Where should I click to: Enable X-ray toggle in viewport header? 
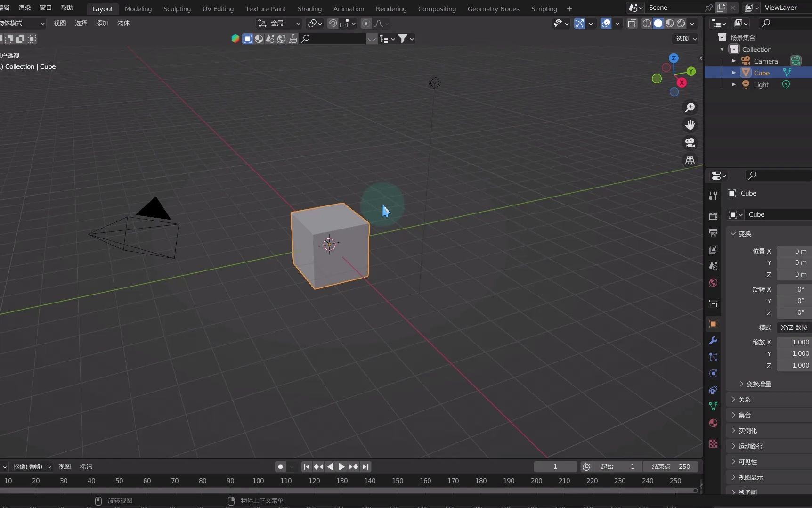633,23
